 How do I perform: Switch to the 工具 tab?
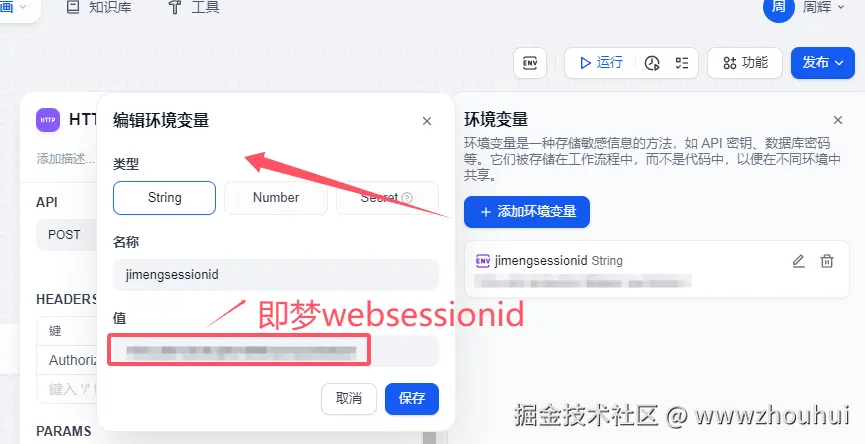[194, 8]
